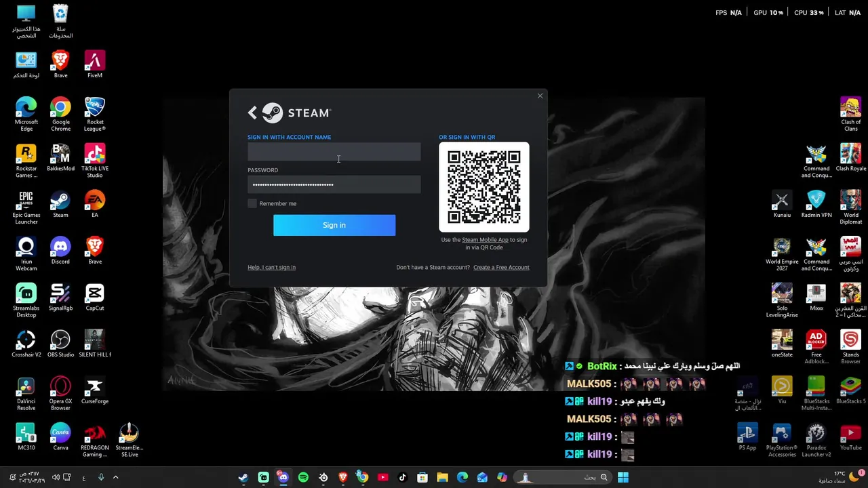Click File Explorer in the taskbar
The width and height of the screenshot is (868, 488).
pos(442,477)
